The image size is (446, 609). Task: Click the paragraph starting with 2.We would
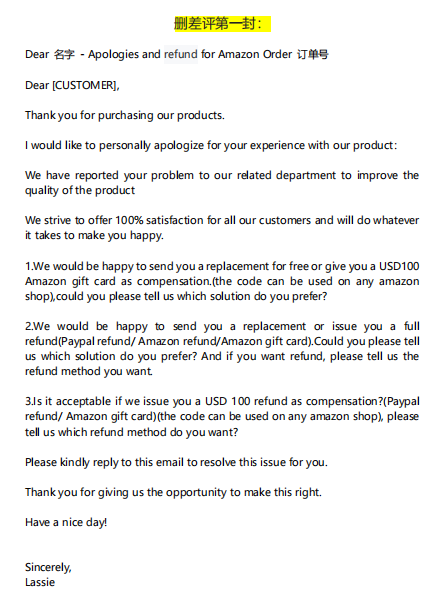(x=222, y=349)
